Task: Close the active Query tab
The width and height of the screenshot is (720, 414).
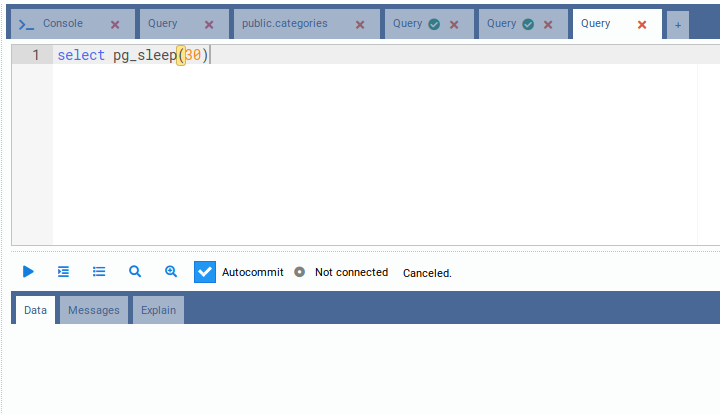Action: (642, 24)
